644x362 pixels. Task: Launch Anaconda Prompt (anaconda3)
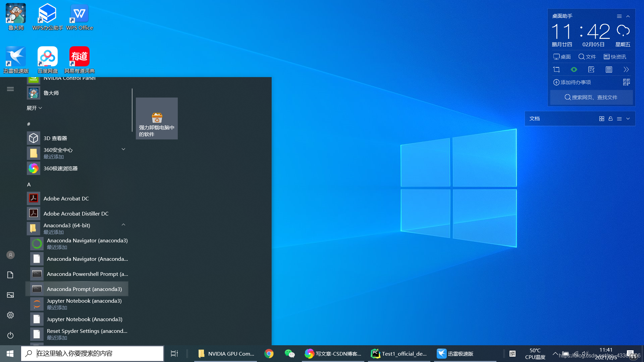[77, 289]
